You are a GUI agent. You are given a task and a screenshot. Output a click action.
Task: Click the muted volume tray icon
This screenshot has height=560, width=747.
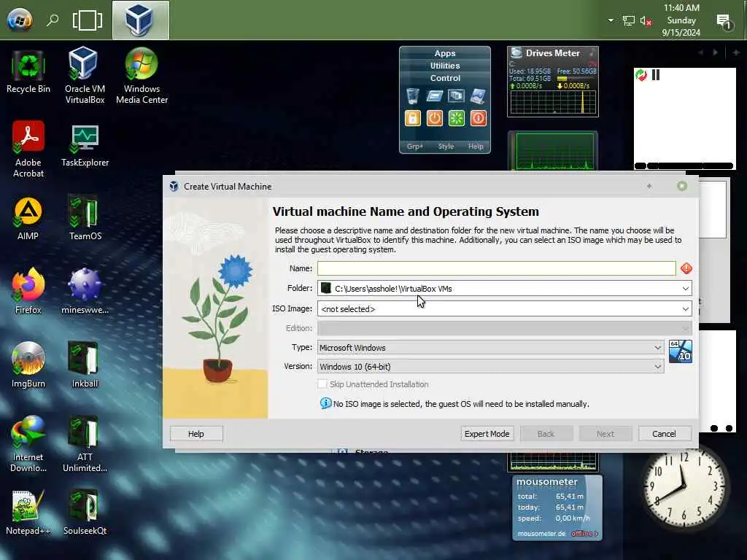[x=646, y=20]
